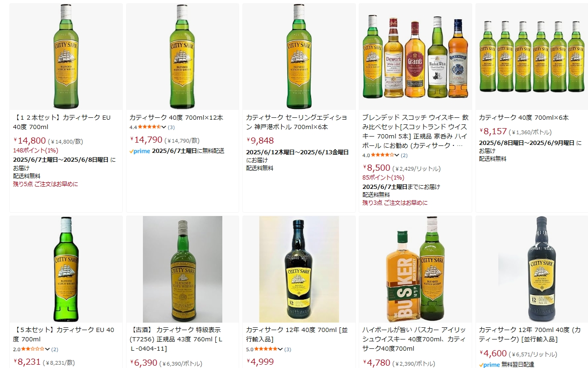The width and height of the screenshot is (588, 368).
Task: Click the 4.0 star rating icons for tasting set
Action: 383,155
